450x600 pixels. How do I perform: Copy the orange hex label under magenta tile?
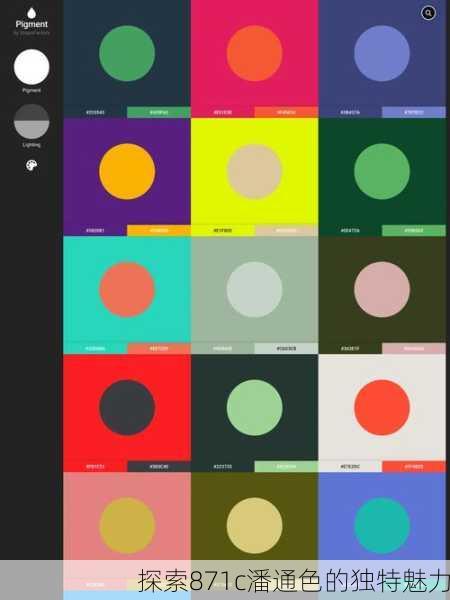(286, 112)
